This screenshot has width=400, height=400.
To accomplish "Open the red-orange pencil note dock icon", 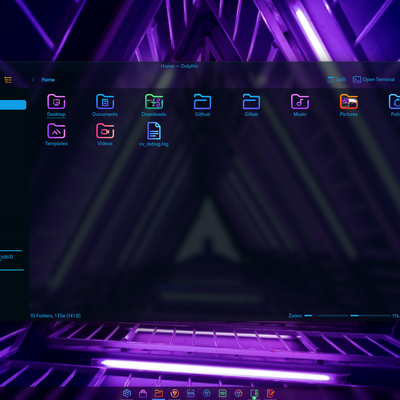I will click(270, 393).
